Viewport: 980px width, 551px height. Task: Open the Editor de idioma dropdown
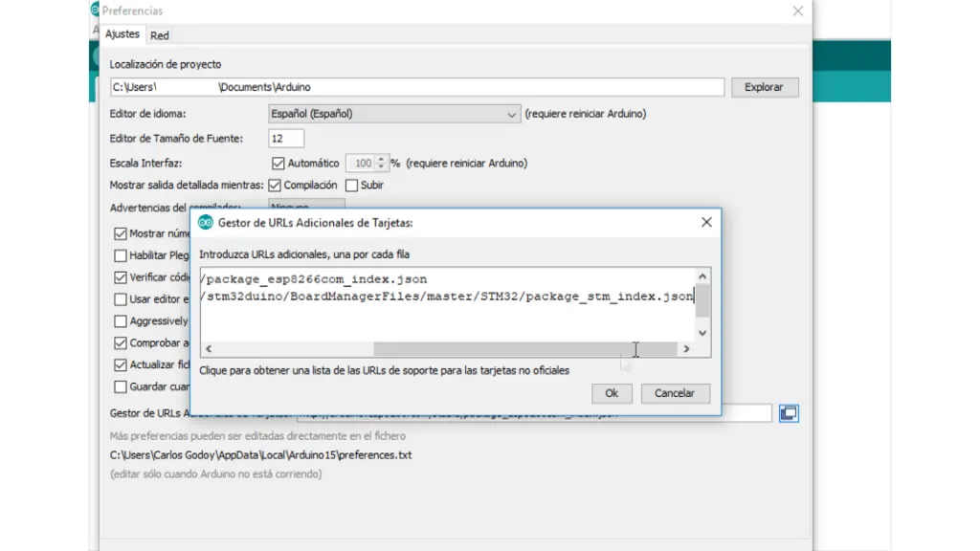394,114
